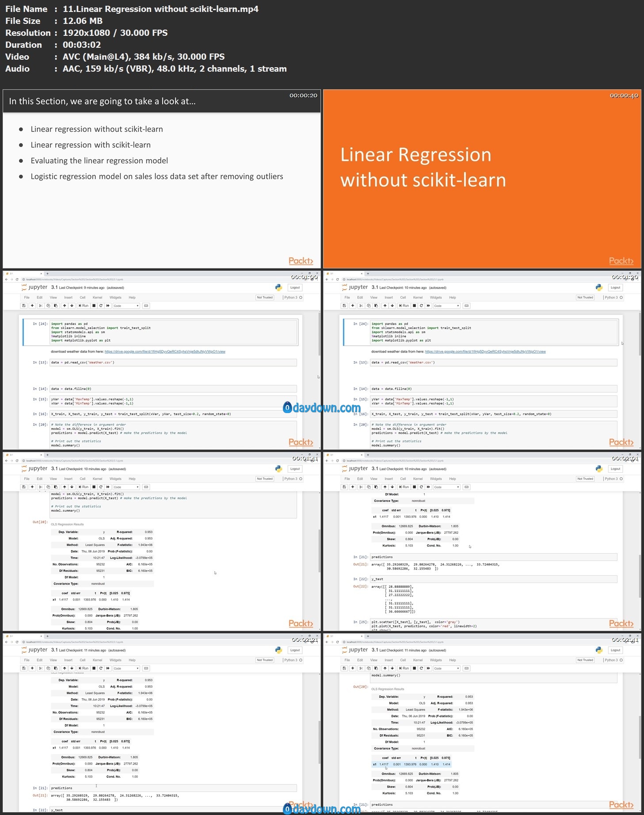Click the data.fillna(0) cell in 00:01:20 frame
Image resolution: width=644 pixels, height=815 pixels.
click(494, 389)
